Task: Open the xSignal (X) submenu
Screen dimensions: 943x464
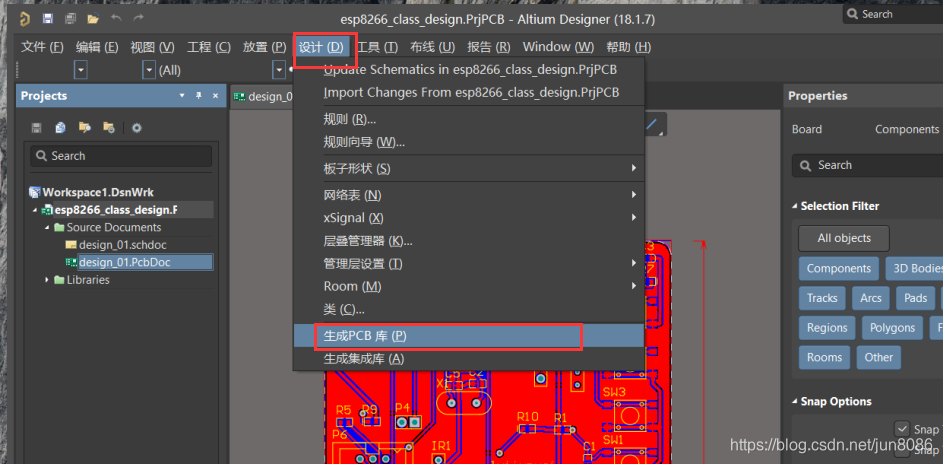Action: (x=468, y=218)
